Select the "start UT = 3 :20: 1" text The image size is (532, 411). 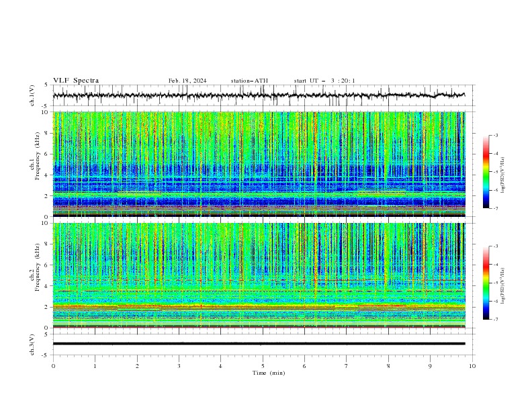pyautogui.click(x=324, y=81)
